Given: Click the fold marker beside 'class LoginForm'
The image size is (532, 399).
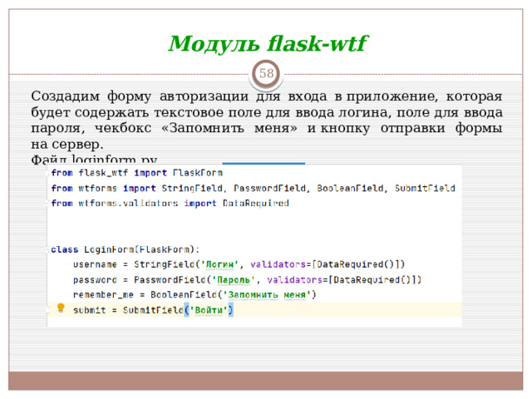Looking at the screenshot, I should (47, 250).
